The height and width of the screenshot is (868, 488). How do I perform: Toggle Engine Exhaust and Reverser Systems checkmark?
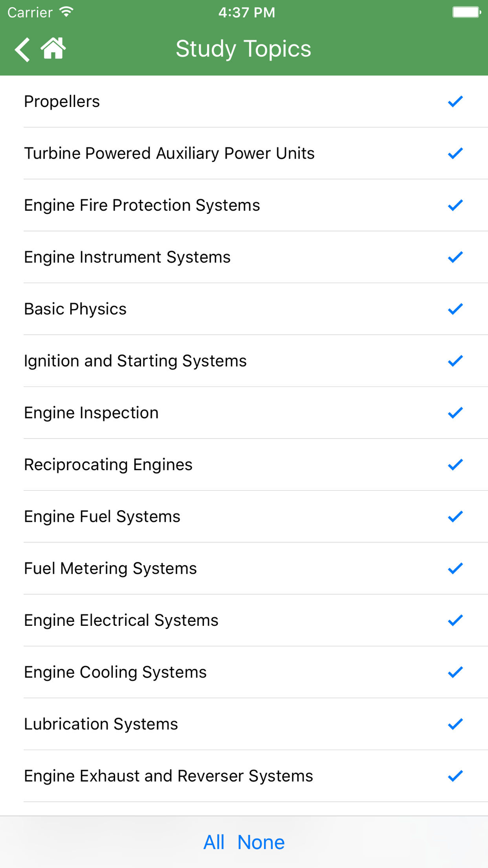(455, 776)
